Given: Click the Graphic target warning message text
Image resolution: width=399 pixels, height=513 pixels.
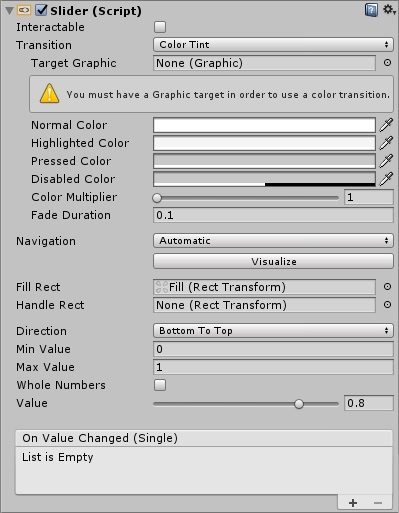Looking at the screenshot, I should pyautogui.click(x=228, y=95).
